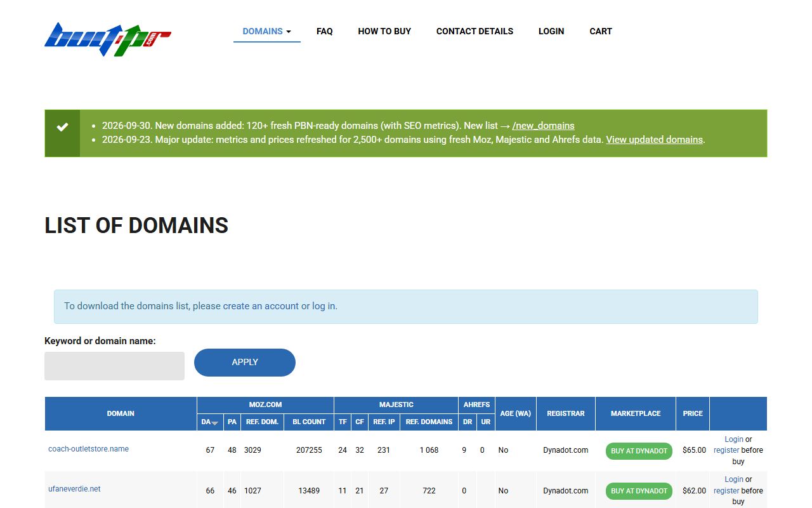Viewport: 812px width, 508px height.
Task: Click Login link in coach-outletstore.name row
Action: [x=734, y=439]
